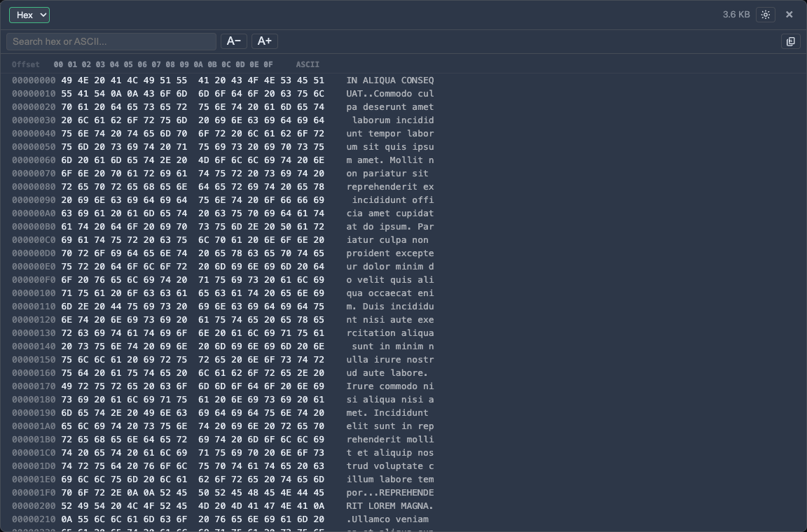Image resolution: width=807 pixels, height=532 pixels.
Task: Click ASCII text 'proident excepte'
Action: tap(390, 253)
